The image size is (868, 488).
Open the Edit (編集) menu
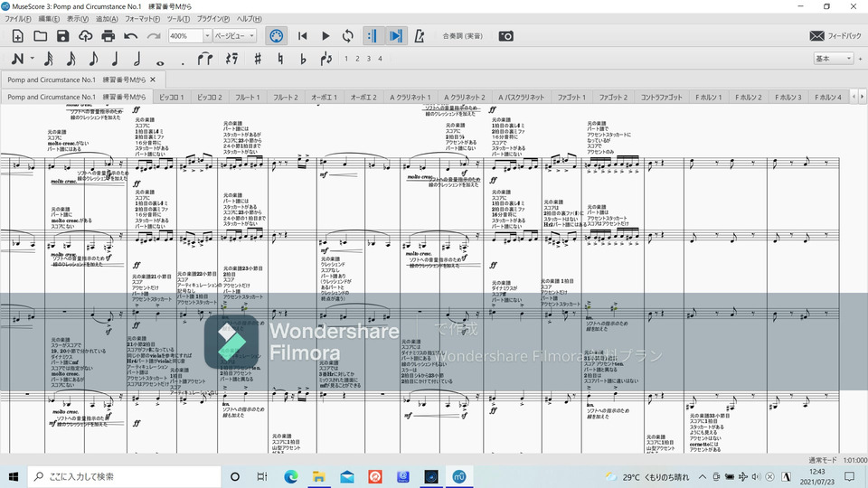[49, 19]
